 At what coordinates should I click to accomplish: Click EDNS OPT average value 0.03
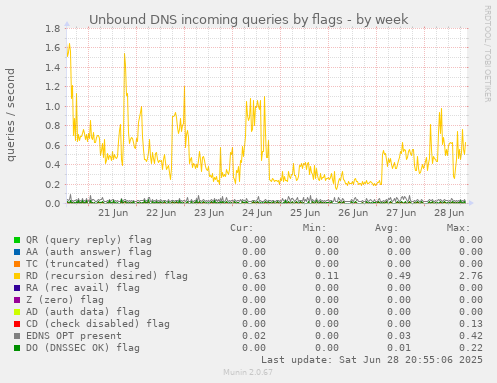coord(399,336)
